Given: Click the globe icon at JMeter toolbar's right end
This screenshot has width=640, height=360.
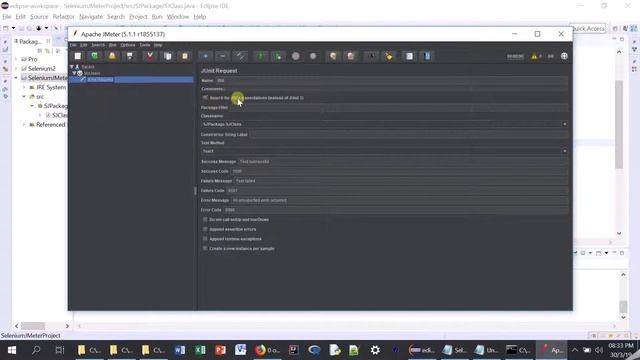Looking at the screenshot, I should tap(564, 56).
